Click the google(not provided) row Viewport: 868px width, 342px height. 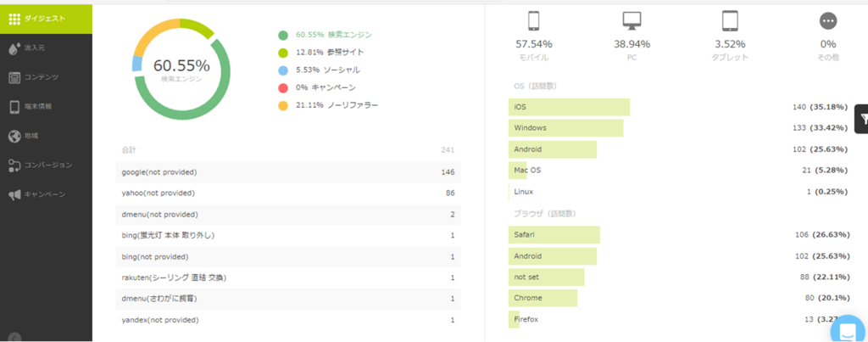point(288,171)
